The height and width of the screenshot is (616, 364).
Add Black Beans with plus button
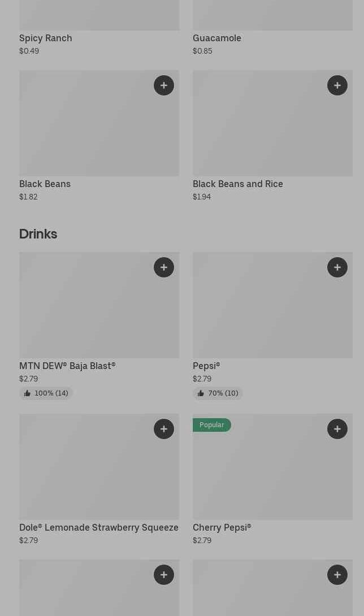click(x=164, y=85)
